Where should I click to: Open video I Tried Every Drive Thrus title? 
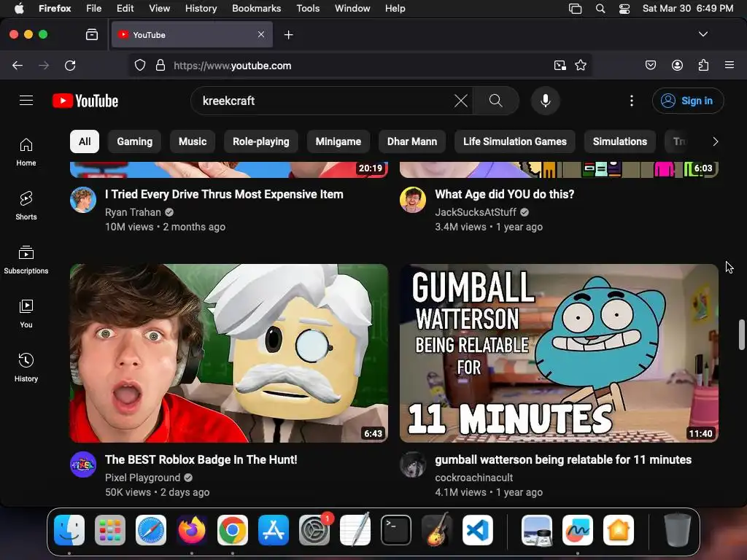coord(224,194)
